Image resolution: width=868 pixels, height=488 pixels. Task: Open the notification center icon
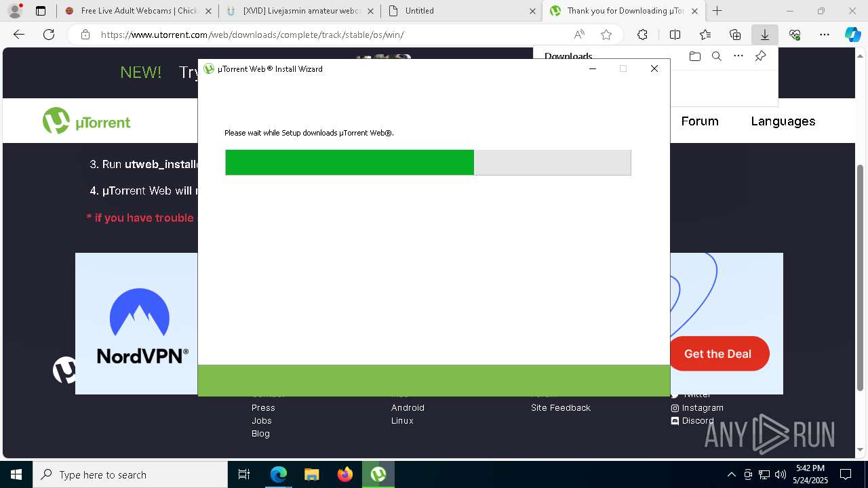click(846, 474)
